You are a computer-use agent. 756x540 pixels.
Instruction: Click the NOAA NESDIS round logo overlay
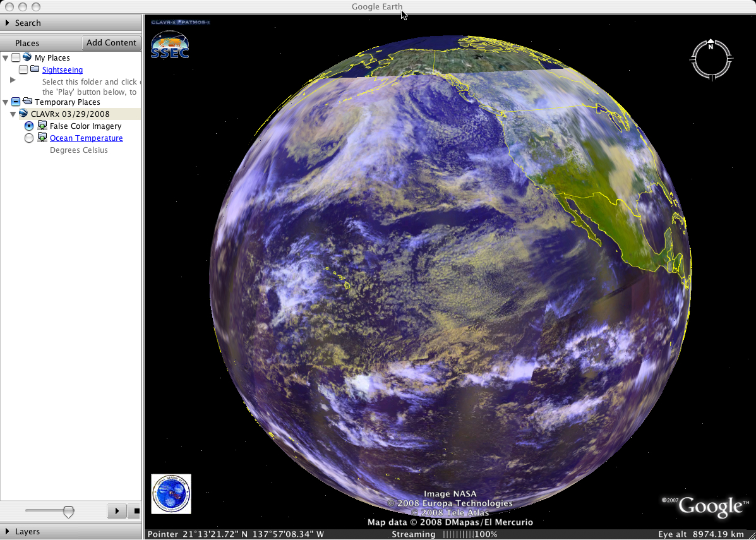(x=171, y=494)
